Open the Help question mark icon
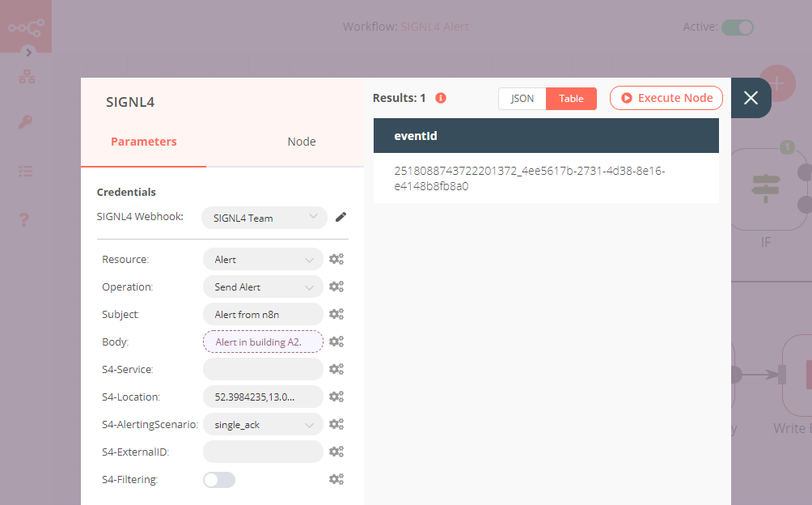 (23, 219)
